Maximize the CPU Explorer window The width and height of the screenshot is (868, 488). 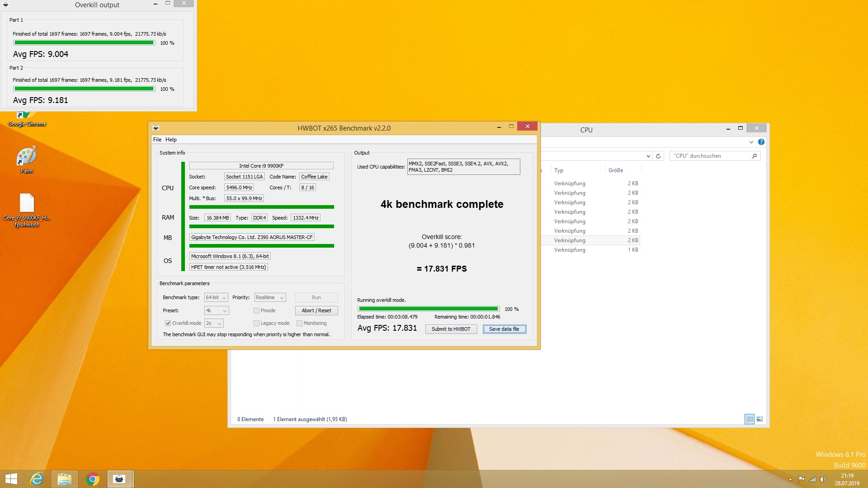(741, 128)
